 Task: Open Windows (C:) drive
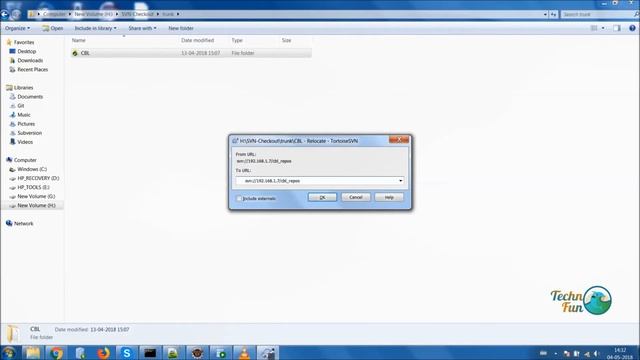(x=32, y=169)
